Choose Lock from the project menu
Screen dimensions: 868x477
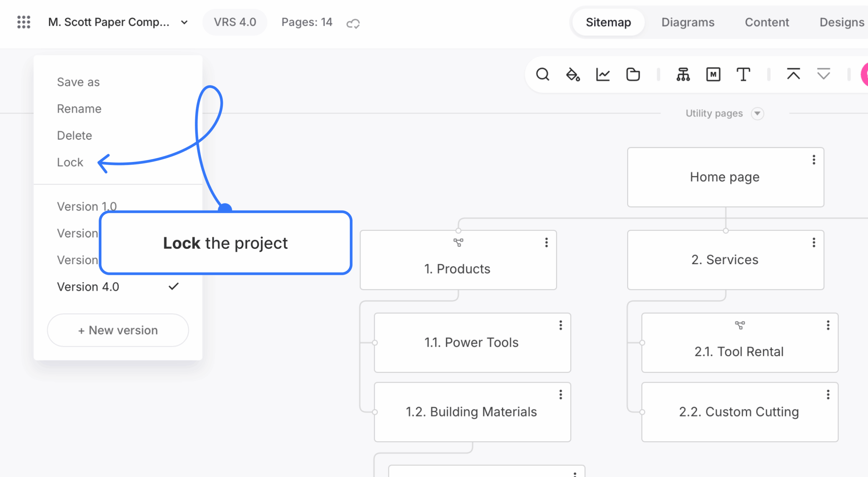point(70,162)
